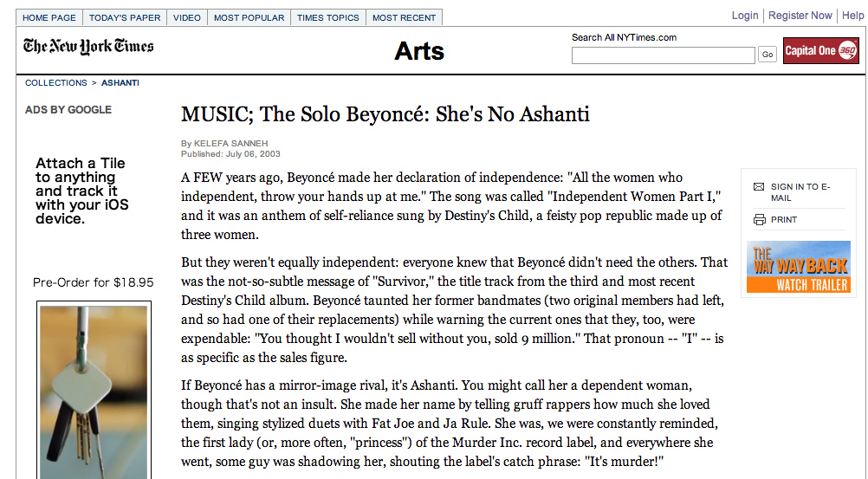Click the printer icon

759,219
